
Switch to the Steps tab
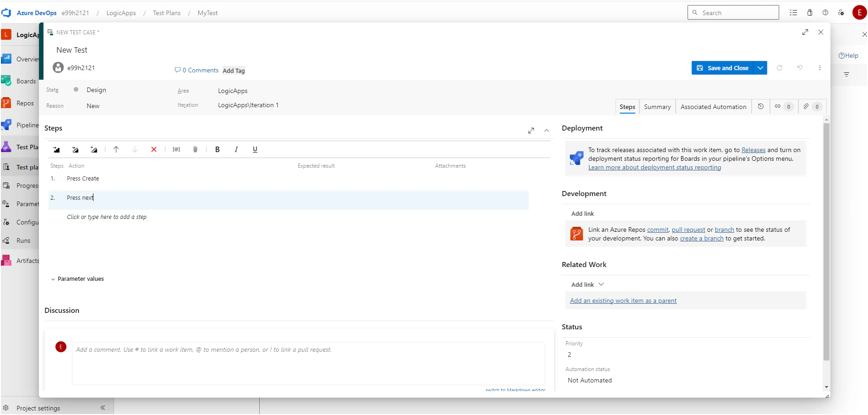click(628, 107)
